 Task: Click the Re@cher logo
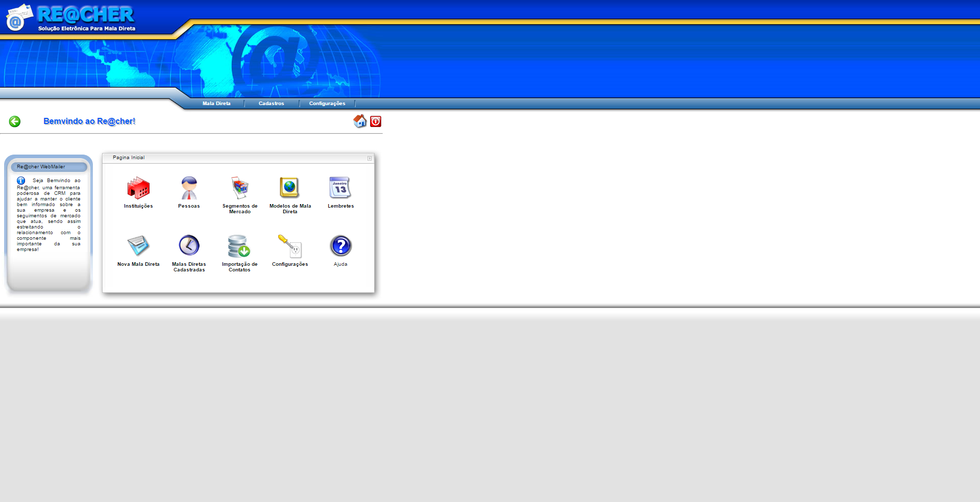pos(71,18)
